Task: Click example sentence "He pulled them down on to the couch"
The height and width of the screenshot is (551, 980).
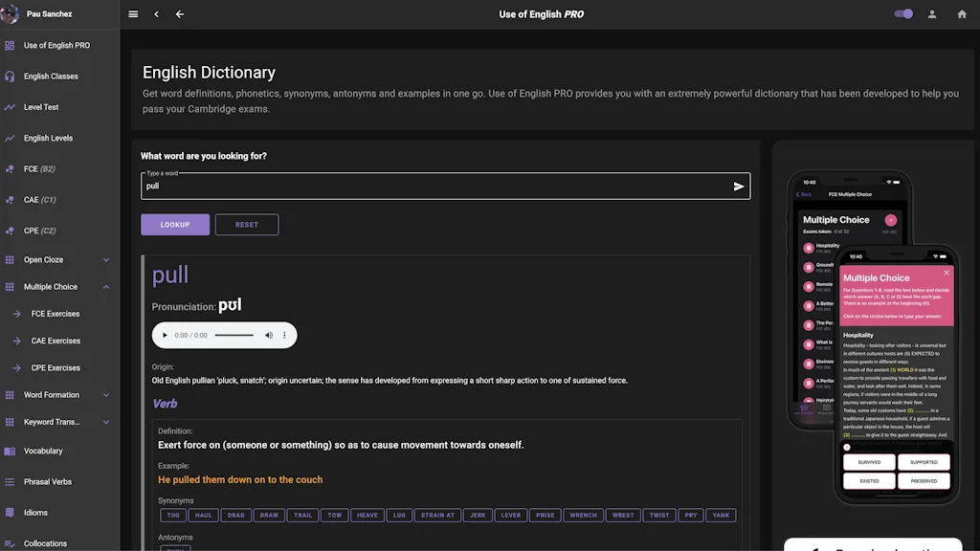Action: pos(240,480)
